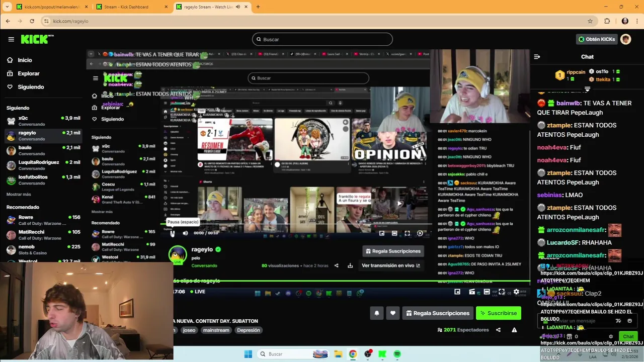Click Regala Suscripciones below the player
The width and height of the screenshot is (644, 362).
tap(438, 313)
